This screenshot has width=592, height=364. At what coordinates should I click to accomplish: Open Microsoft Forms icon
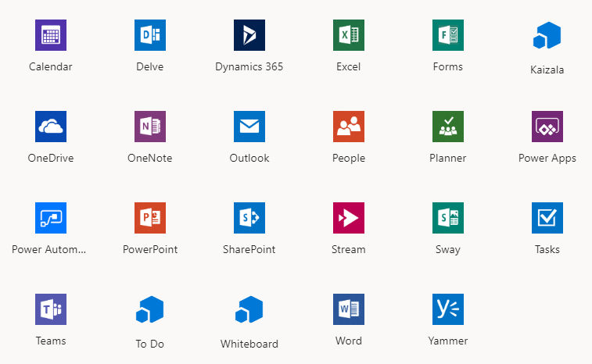(x=448, y=35)
